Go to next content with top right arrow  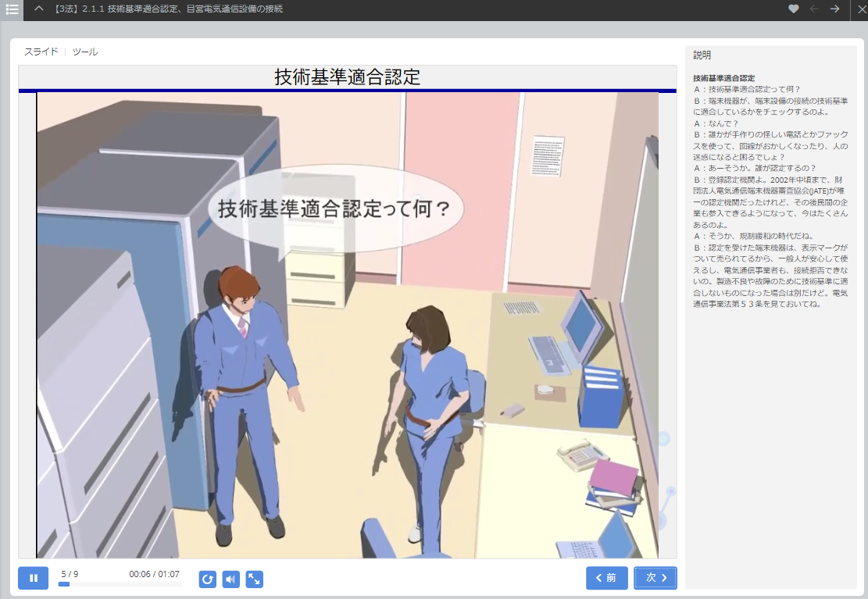[834, 9]
